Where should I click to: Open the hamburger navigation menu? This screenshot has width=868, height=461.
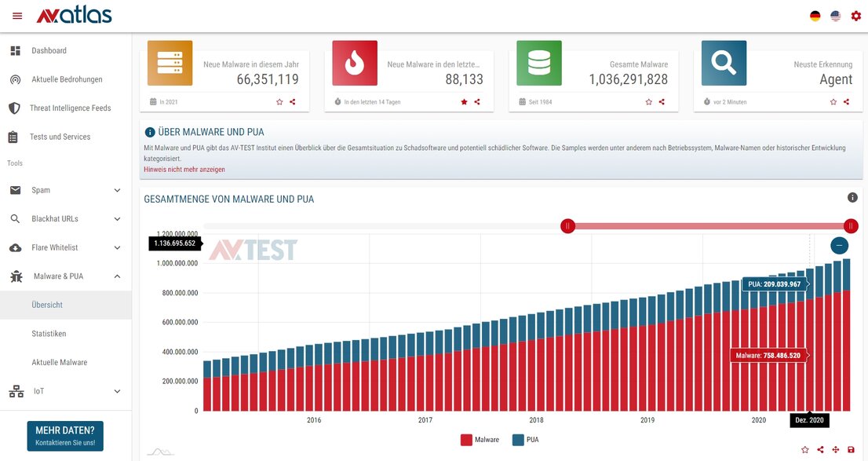(16, 15)
